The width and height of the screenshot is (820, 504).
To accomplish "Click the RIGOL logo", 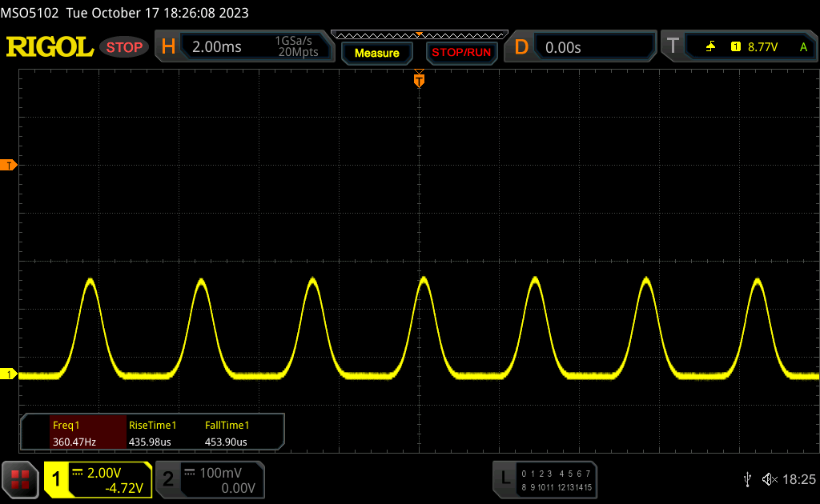I will tap(50, 47).
